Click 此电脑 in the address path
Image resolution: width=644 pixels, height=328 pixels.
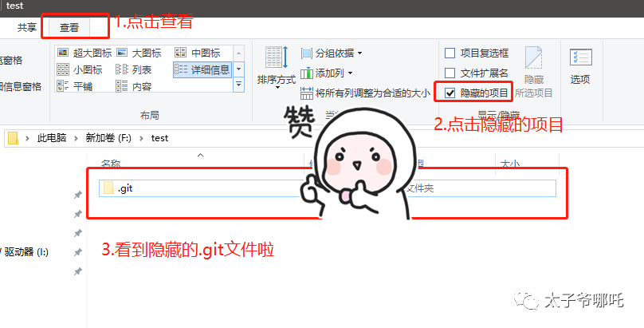click(x=52, y=138)
